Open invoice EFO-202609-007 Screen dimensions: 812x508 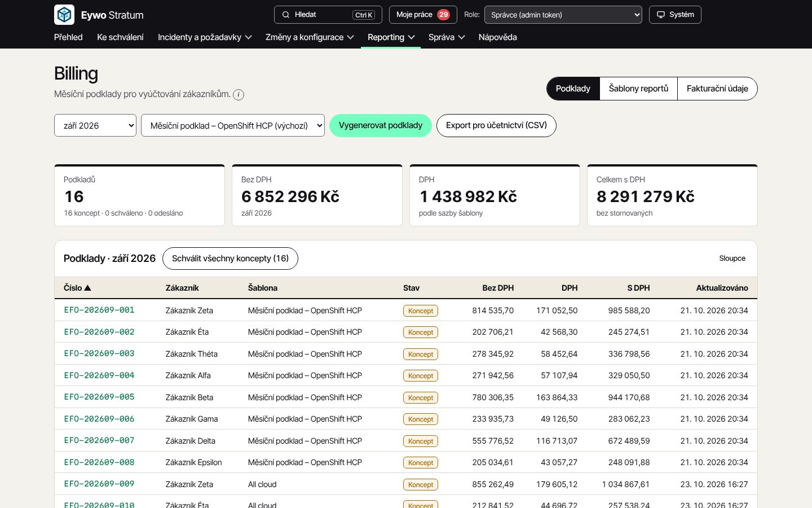(99, 440)
